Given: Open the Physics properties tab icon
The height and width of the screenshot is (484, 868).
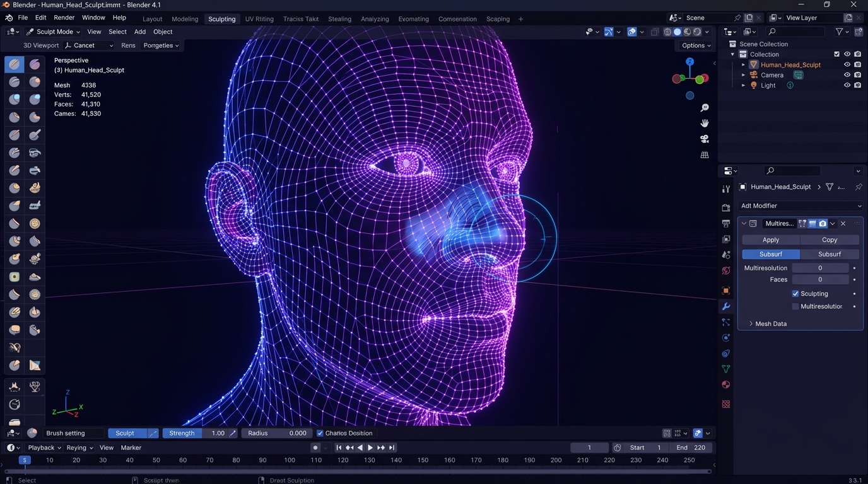Looking at the screenshot, I should tap(726, 338).
